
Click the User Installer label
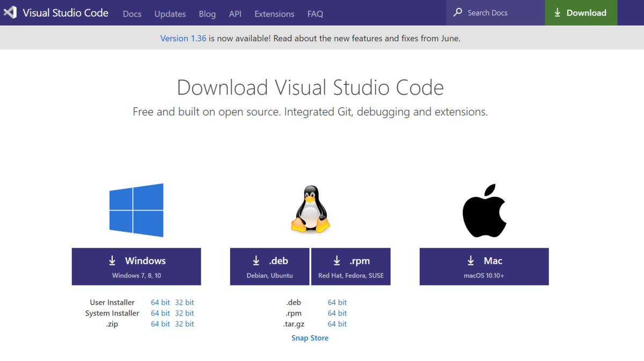[x=112, y=303]
